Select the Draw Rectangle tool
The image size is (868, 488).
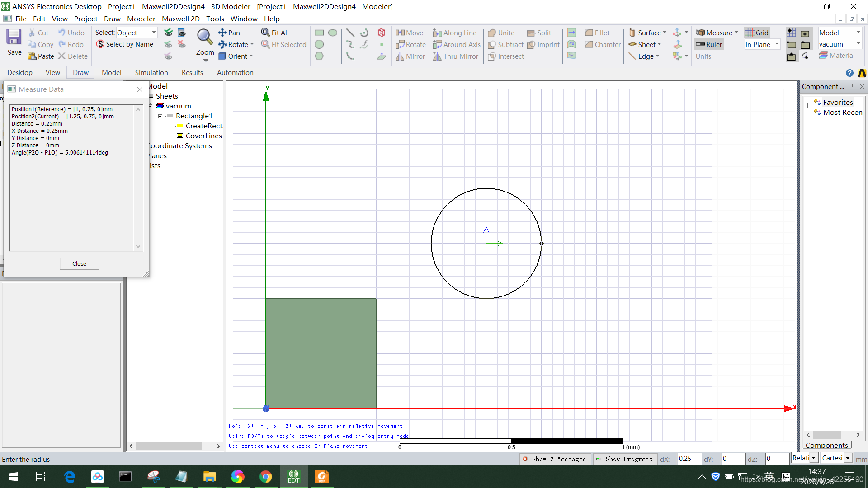[x=319, y=33]
